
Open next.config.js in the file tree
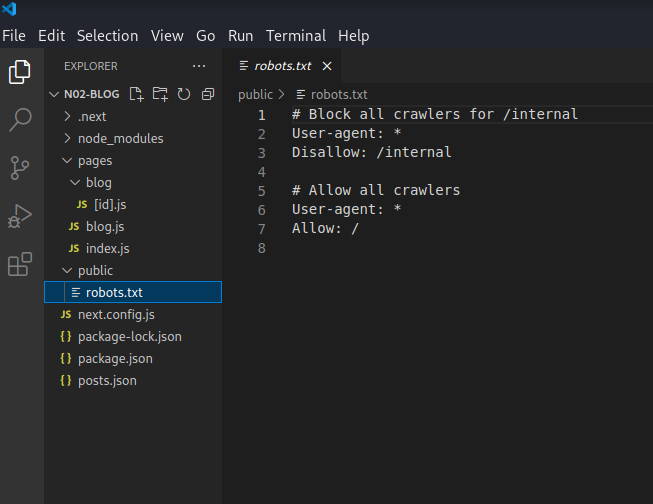pyautogui.click(x=116, y=314)
